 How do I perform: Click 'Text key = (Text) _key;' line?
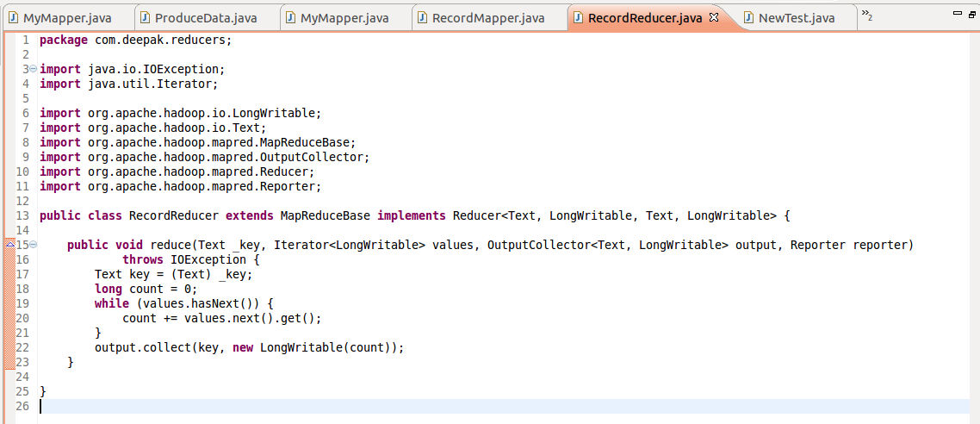click(174, 275)
